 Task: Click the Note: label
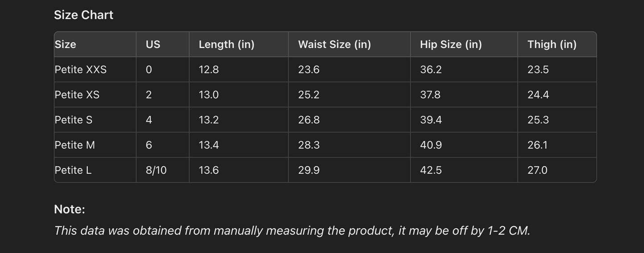click(x=70, y=209)
